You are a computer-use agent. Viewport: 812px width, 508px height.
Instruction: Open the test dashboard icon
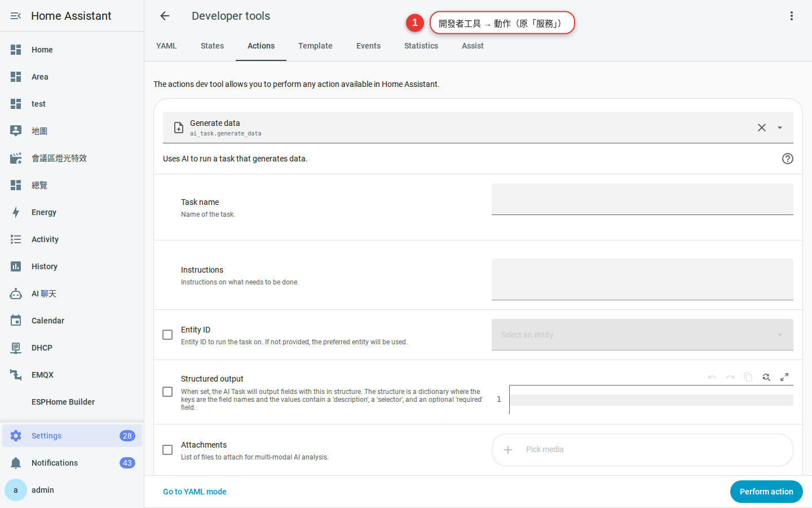click(16, 104)
